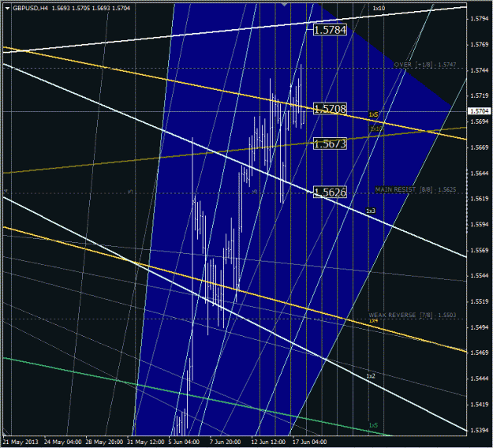Image resolution: width=493 pixels, height=448 pixels.
Task: Click the 28 May 20:00 time label
Action: coord(104,442)
